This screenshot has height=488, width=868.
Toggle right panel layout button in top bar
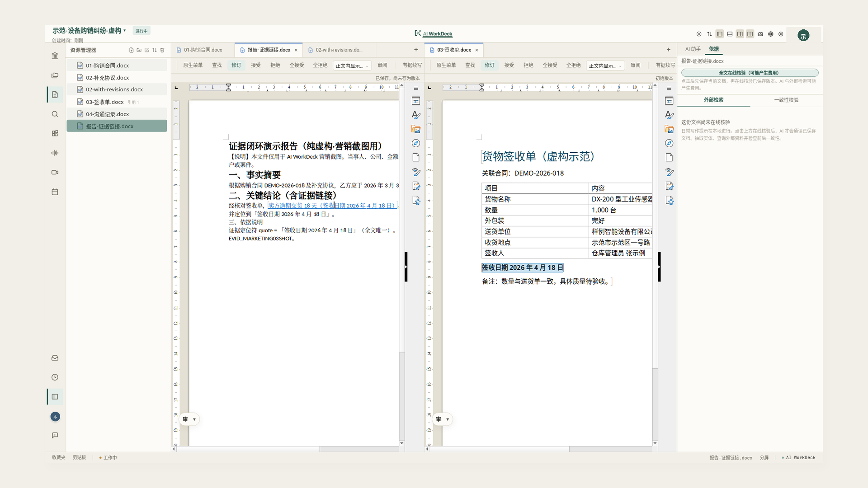click(740, 34)
